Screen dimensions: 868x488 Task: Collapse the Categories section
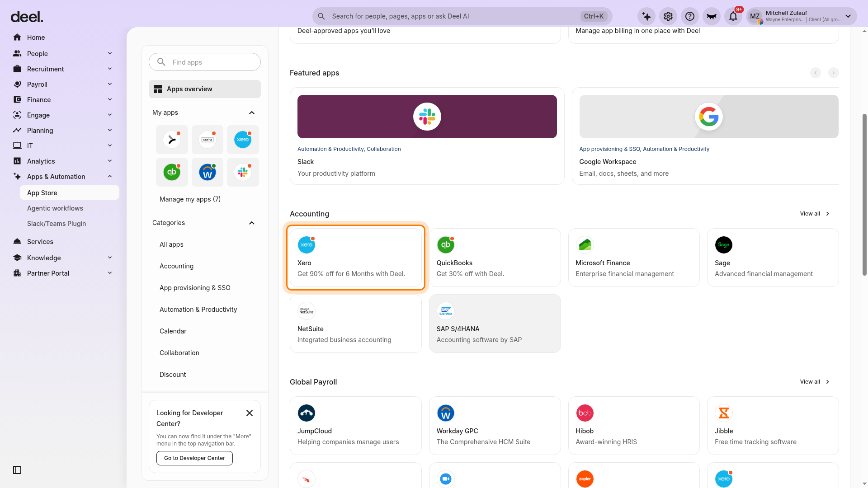point(252,223)
